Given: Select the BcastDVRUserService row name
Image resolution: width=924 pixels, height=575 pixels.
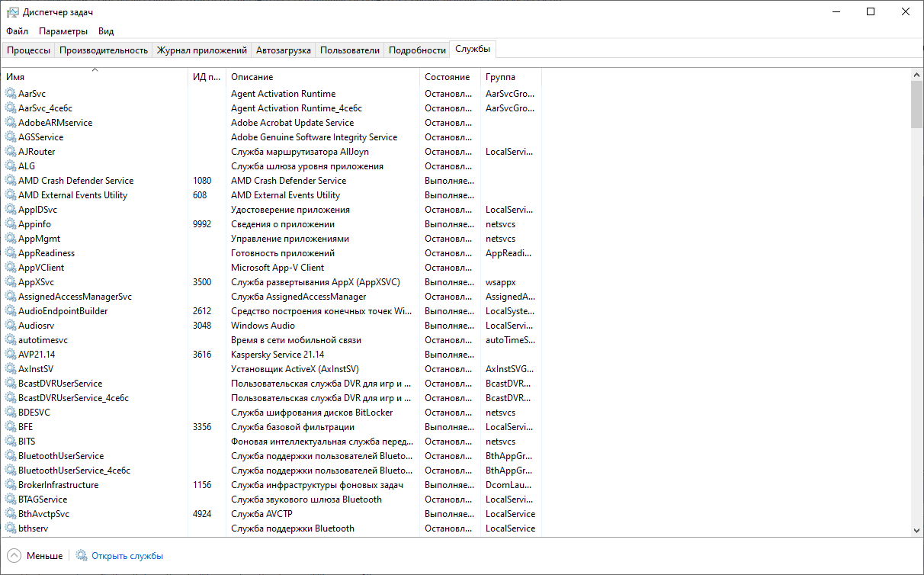Looking at the screenshot, I should tap(60, 384).
